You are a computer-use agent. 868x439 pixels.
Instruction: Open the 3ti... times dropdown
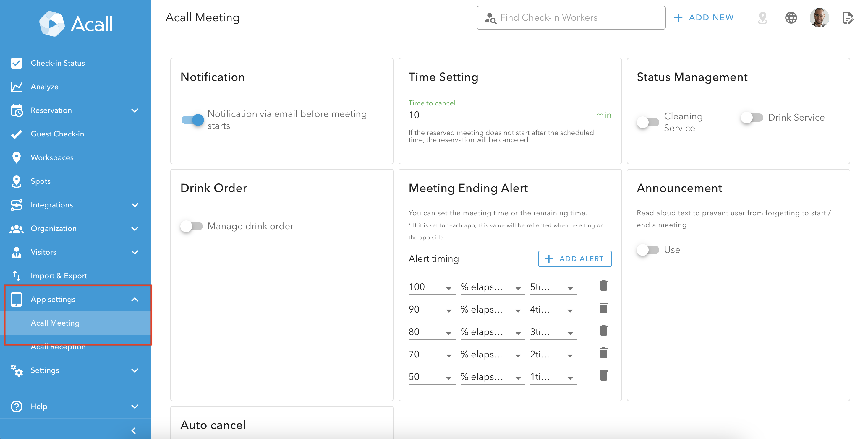click(x=553, y=332)
